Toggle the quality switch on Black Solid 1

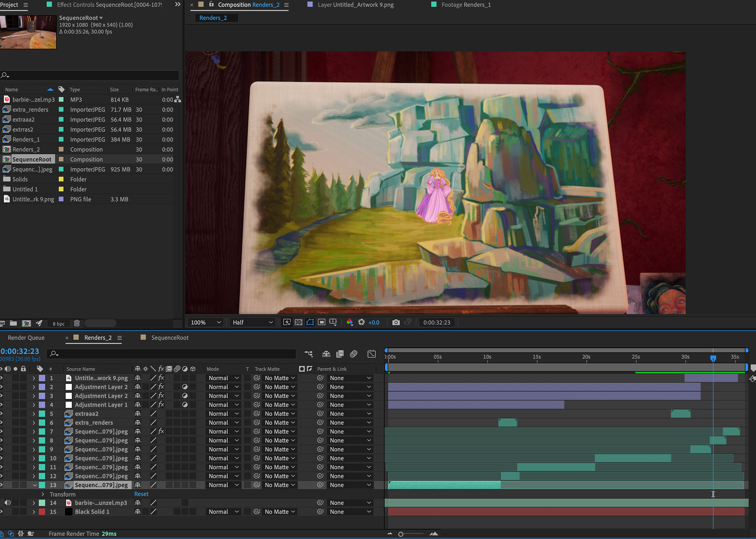tap(153, 511)
